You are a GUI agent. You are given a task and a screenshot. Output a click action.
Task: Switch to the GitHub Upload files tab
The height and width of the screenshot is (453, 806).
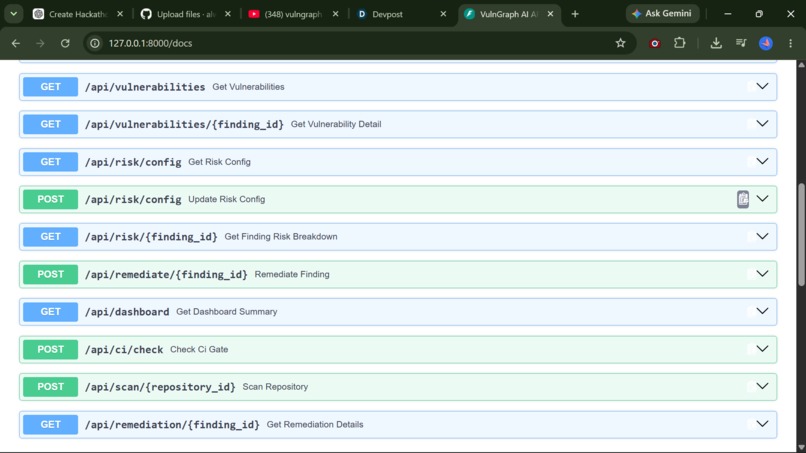(x=186, y=14)
